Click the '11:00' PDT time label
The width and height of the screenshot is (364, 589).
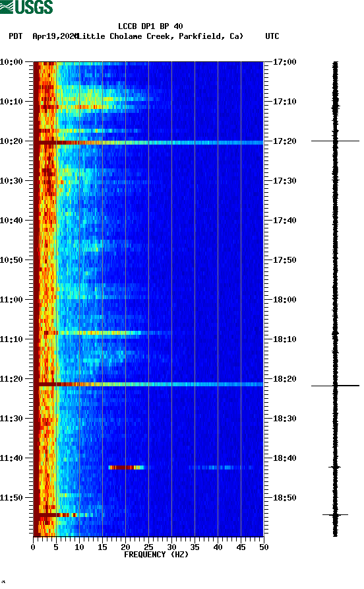[x=11, y=300]
